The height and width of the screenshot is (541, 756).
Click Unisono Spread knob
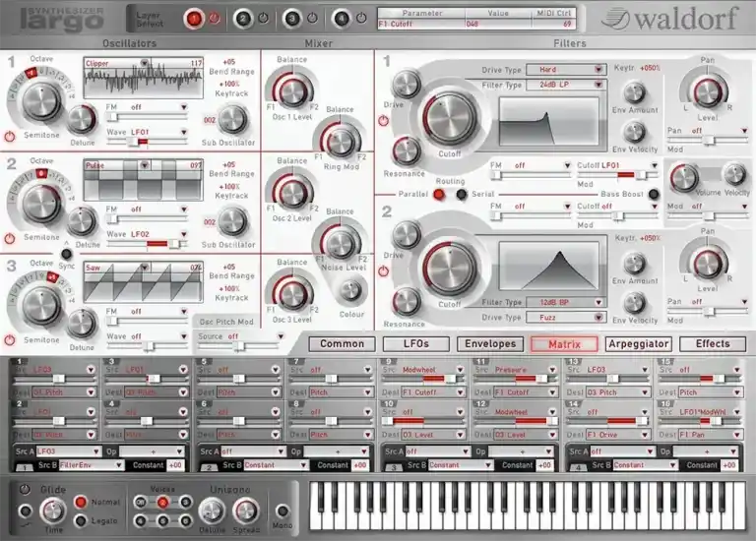(x=246, y=511)
